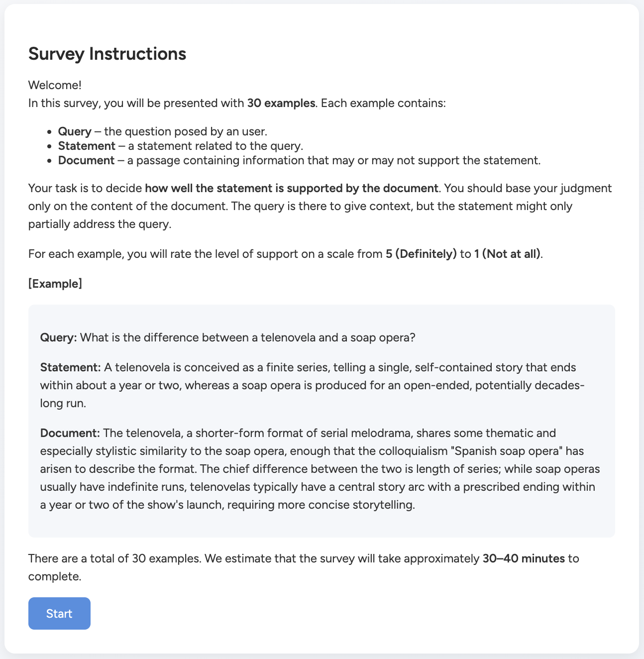Click the bold "5 (Definitely)" rating text
The width and height of the screenshot is (644, 659).
421,254
